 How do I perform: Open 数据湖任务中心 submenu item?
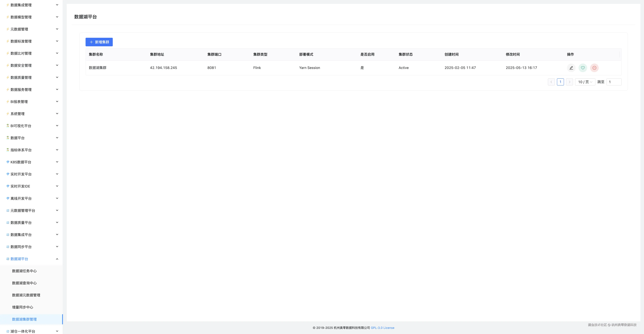(x=24, y=271)
